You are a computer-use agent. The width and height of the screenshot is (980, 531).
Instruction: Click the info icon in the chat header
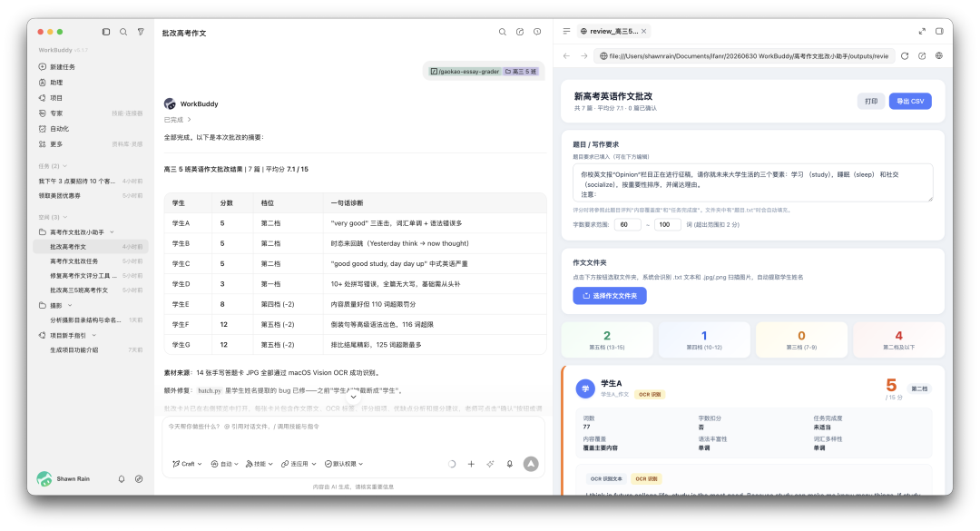click(537, 32)
